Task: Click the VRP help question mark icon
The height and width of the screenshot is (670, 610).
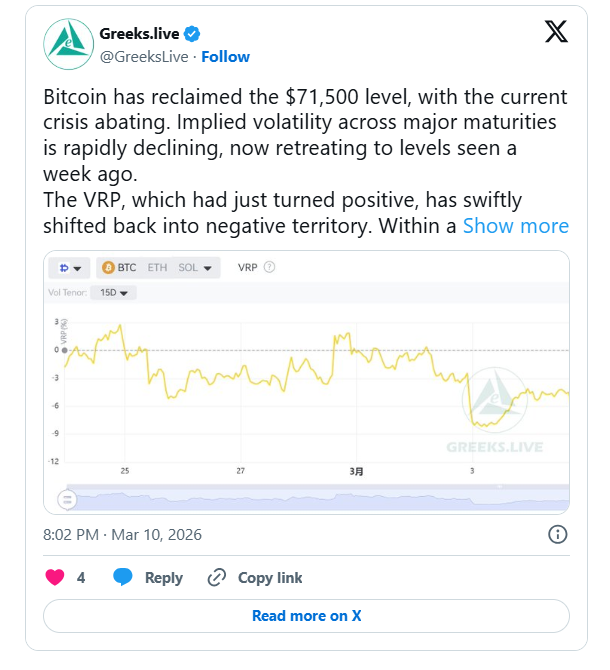Action: pos(270,268)
